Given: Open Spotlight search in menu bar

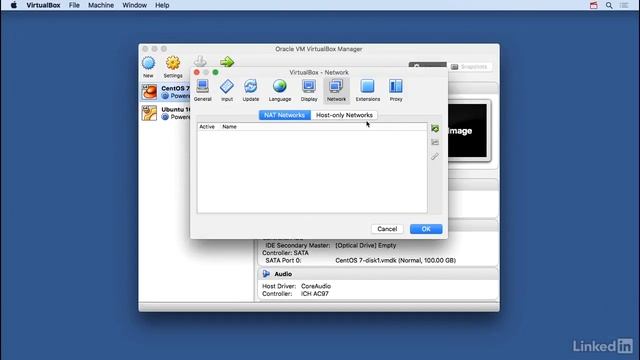Looking at the screenshot, I should click(x=609, y=5).
